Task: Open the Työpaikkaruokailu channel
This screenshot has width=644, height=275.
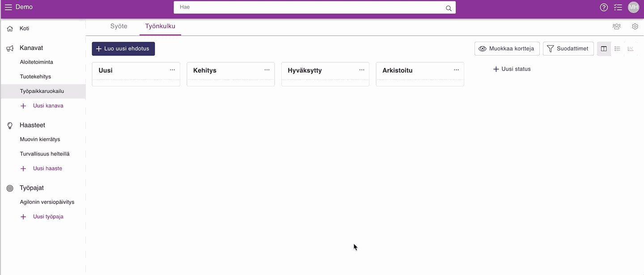Action: click(x=43, y=91)
